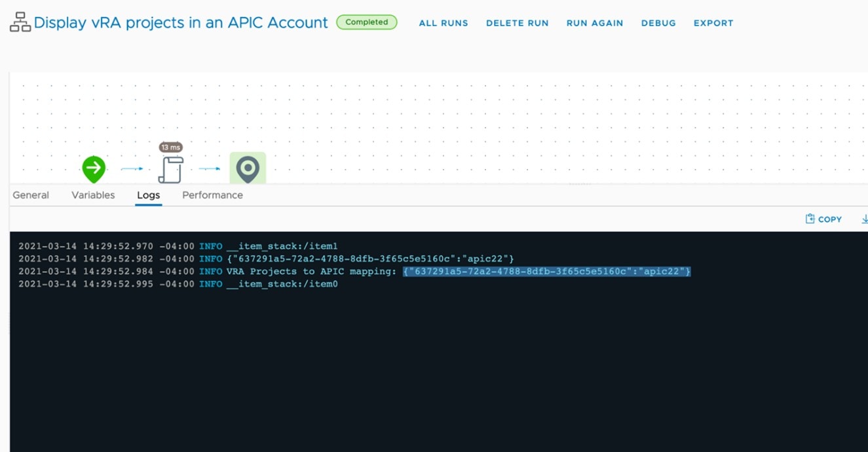
Task: Switch to the Logs tab
Action: click(x=148, y=195)
